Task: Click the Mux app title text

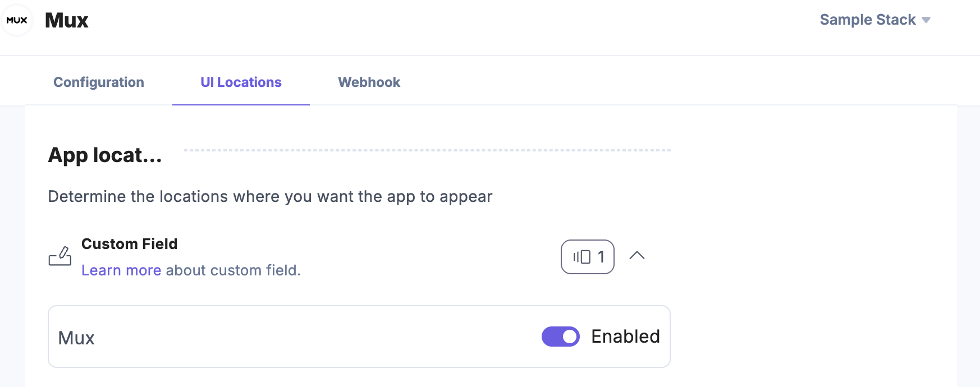Action: (67, 21)
